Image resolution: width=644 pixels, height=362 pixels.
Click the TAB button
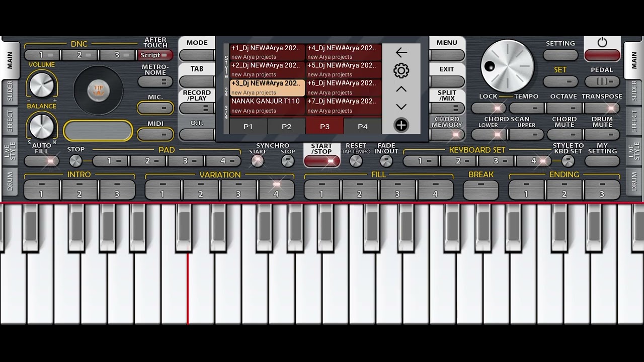pyautogui.click(x=197, y=81)
